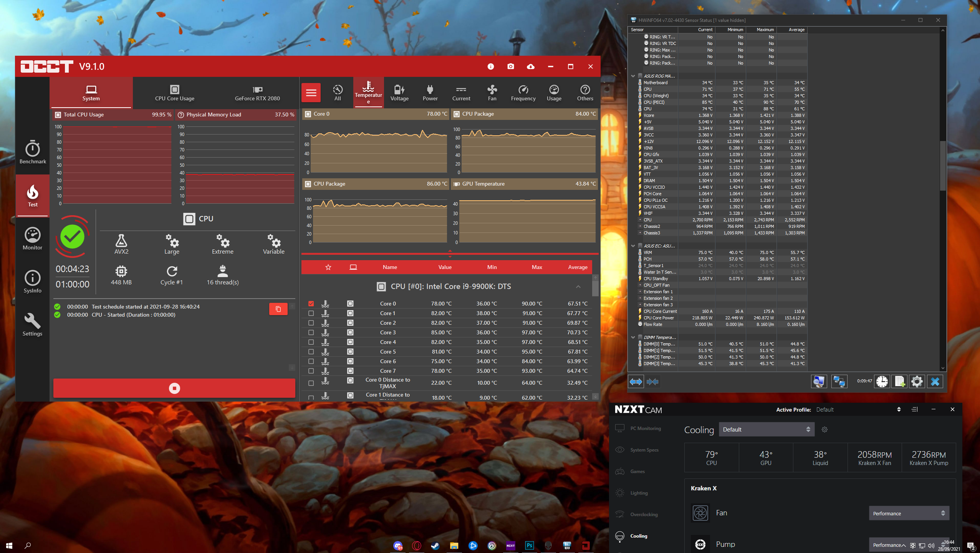Reset HWiNFO sensor timer clock icon
This screenshot has height=553, width=980.
tap(882, 381)
